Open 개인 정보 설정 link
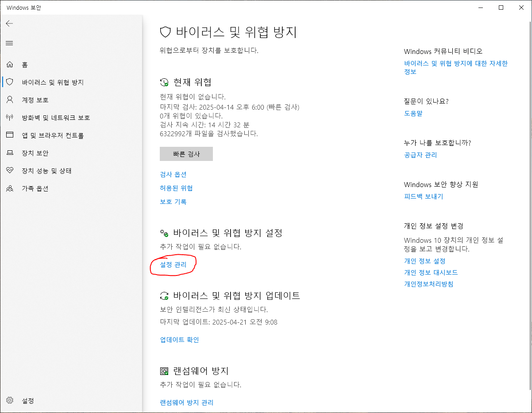 coord(424,261)
